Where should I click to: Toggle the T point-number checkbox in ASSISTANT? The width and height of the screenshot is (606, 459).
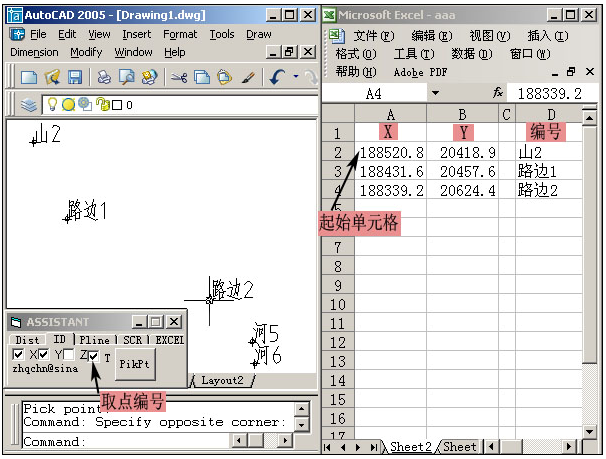94,356
